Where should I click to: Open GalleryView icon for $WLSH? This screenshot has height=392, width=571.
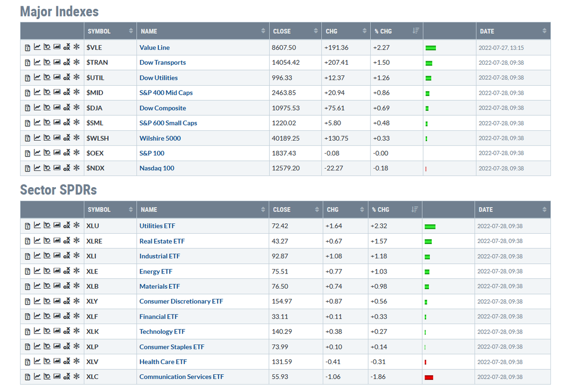click(57, 137)
